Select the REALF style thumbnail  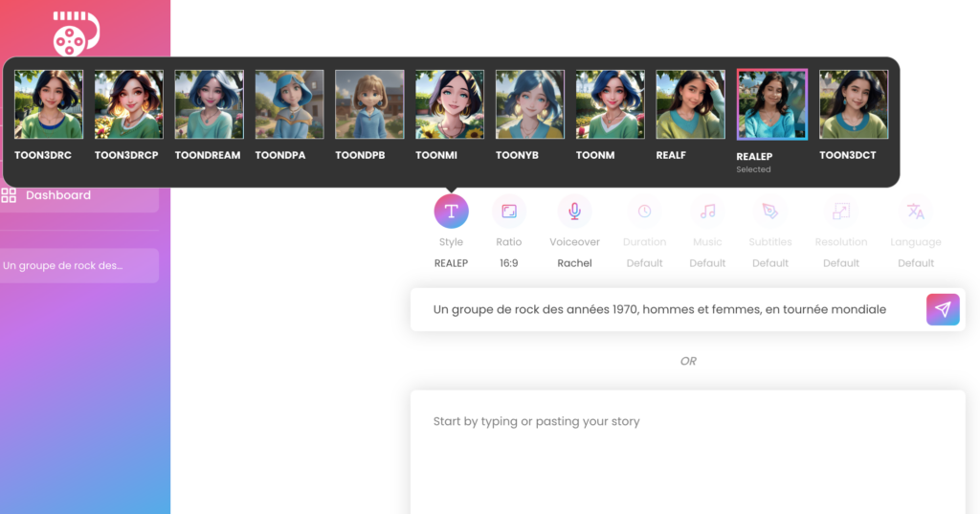coord(690,104)
